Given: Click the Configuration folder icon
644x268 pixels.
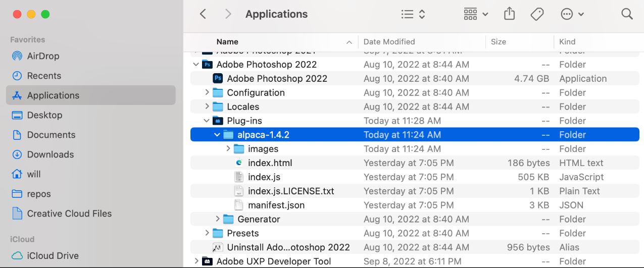Looking at the screenshot, I should (x=218, y=92).
